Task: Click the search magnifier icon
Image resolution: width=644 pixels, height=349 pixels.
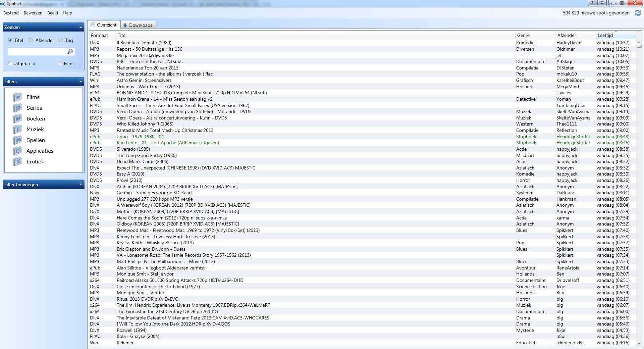Action: tap(70, 52)
